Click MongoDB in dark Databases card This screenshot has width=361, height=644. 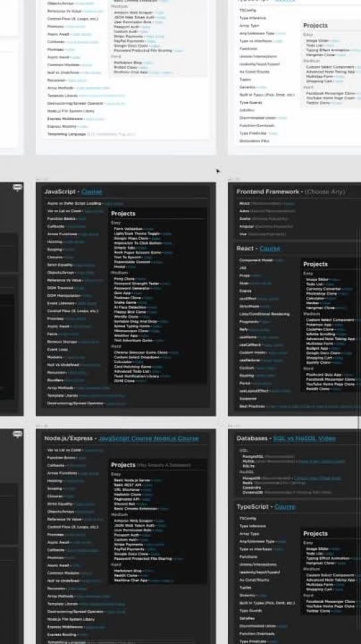coord(252,478)
